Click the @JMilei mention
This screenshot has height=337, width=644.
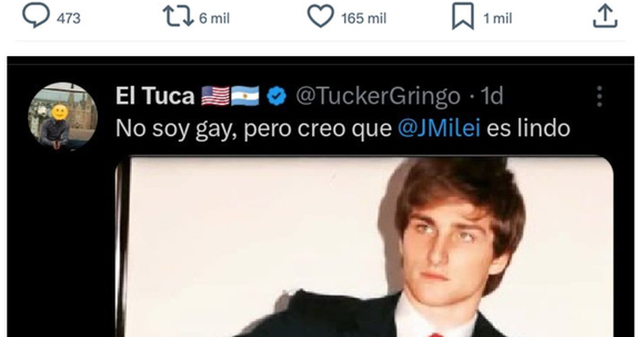pos(439,128)
